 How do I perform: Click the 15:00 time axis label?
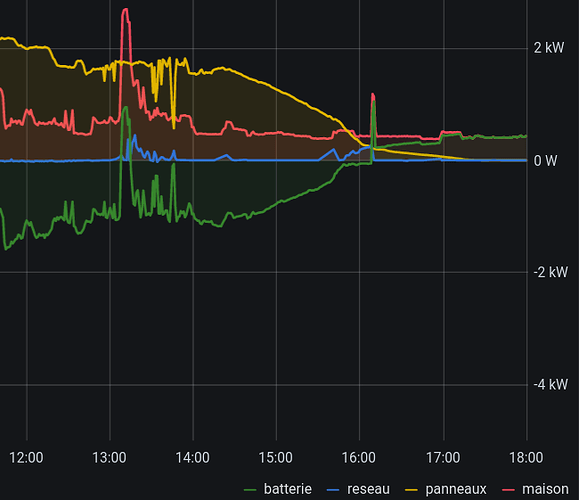point(275,458)
